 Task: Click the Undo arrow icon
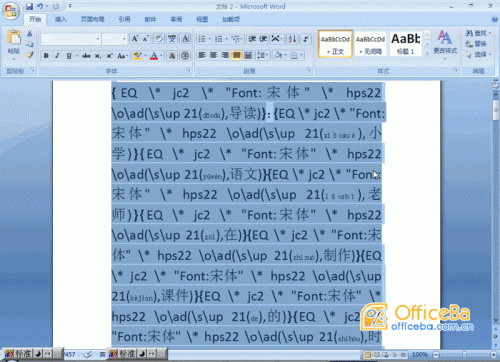point(40,6)
